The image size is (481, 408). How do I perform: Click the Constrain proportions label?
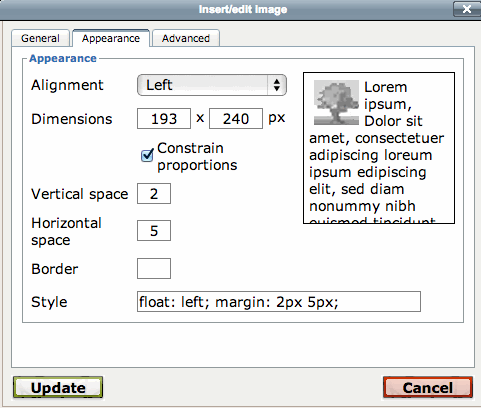tap(197, 156)
